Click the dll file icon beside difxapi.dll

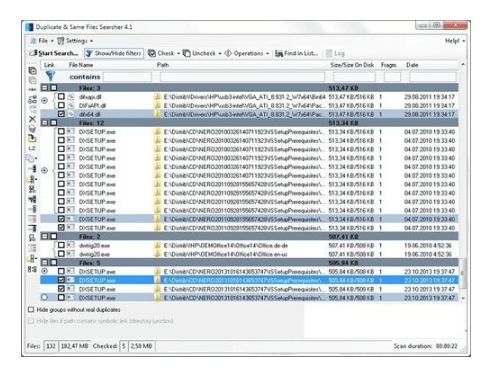[x=71, y=97]
